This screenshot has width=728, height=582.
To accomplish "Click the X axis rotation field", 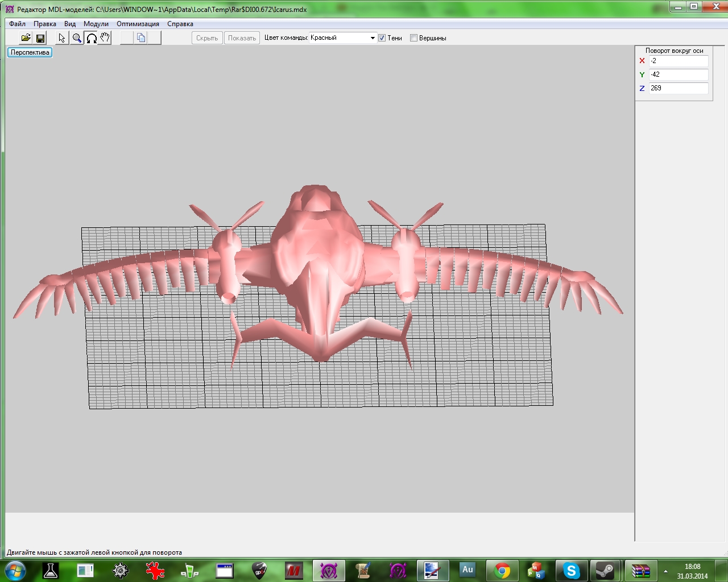I will 679,61.
